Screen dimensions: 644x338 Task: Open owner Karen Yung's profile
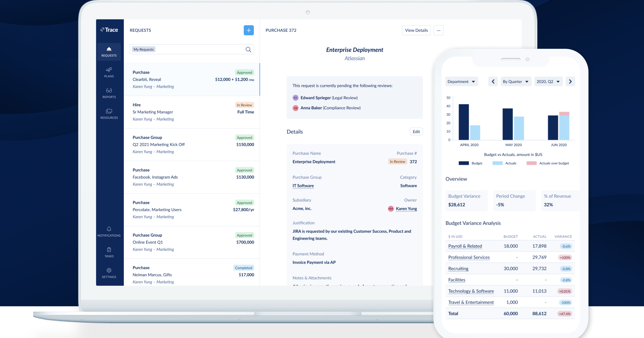(x=406, y=209)
